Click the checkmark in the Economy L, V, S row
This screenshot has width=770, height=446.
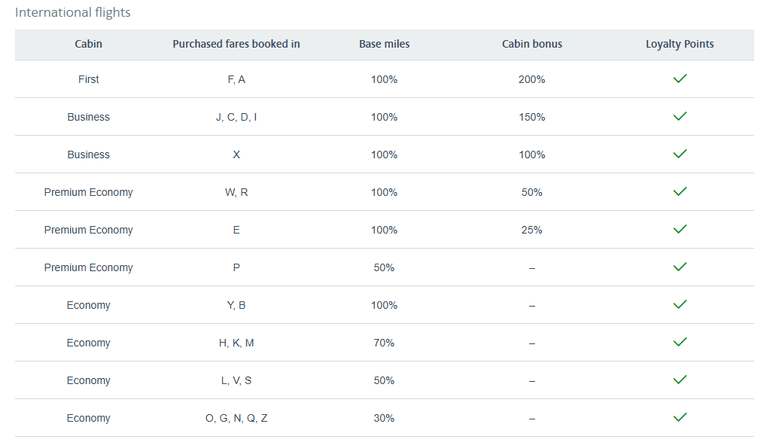pos(680,380)
